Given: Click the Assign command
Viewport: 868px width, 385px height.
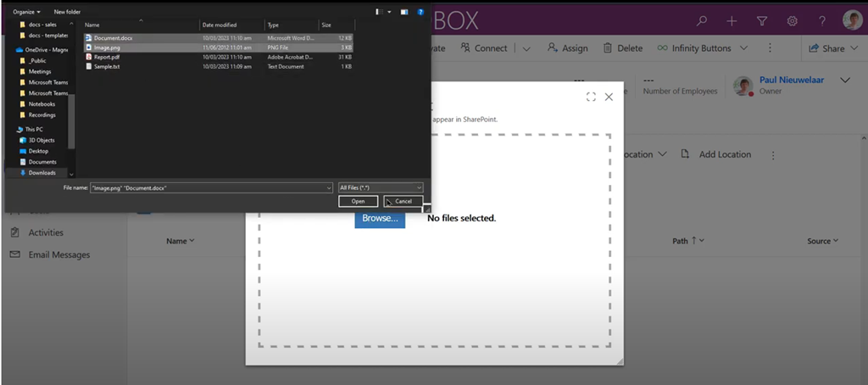Looking at the screenshot, I should point(567,48).
